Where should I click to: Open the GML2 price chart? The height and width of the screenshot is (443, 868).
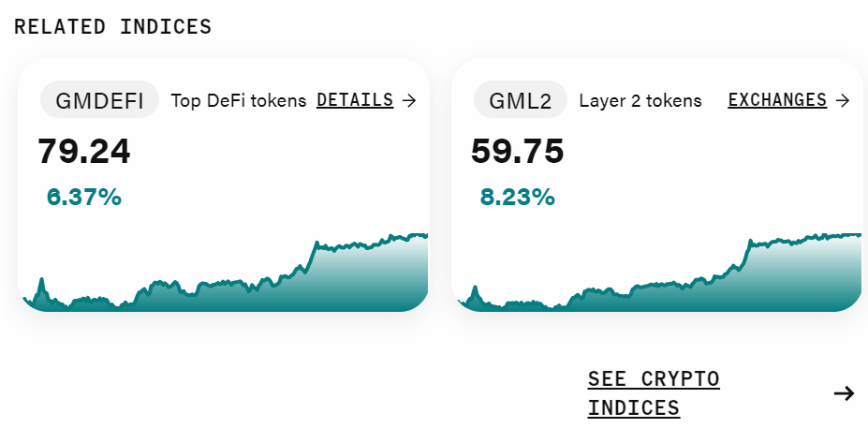(x=657, y=272)
